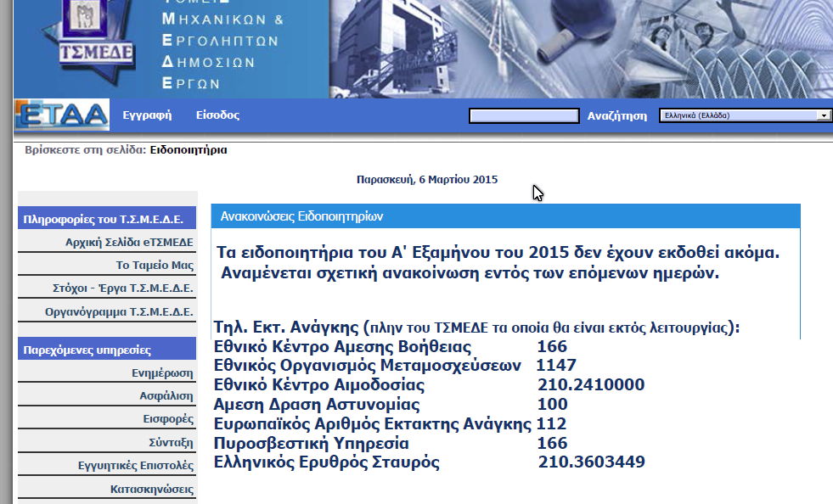Click the Ενημέρωση sidebar item
This screenshot has height=504, width=833.
pos(162,372)
